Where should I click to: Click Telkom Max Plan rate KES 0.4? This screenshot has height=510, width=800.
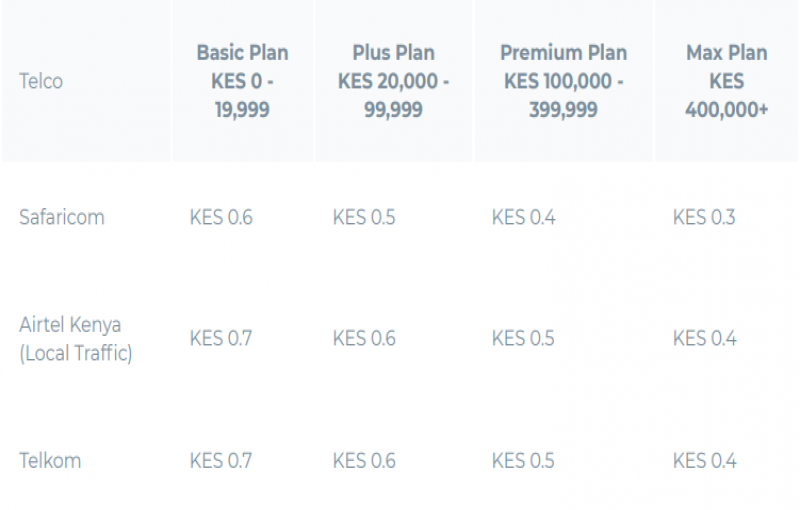click(704, 461)
